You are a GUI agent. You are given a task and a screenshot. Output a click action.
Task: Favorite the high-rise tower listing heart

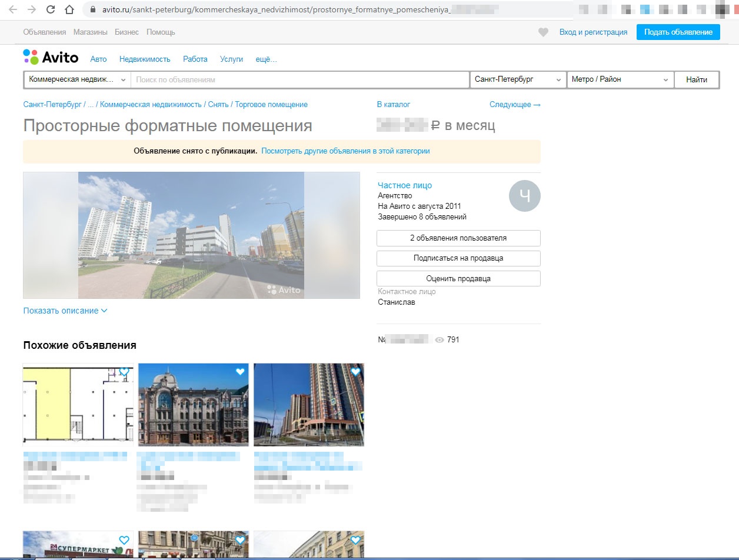click(355, 372)
